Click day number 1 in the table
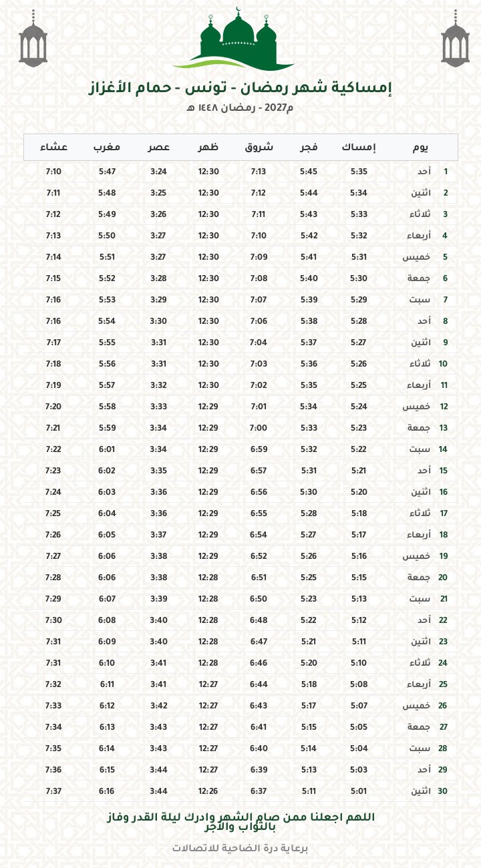Image resolution: width=481 pixels, height=868 pixels. (x=446, y=172)
